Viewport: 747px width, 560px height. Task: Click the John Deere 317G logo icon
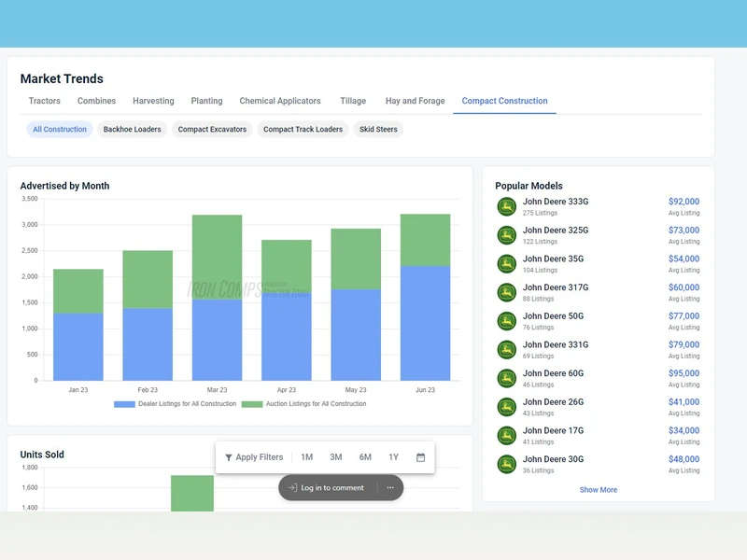click(x=506, y=292)
